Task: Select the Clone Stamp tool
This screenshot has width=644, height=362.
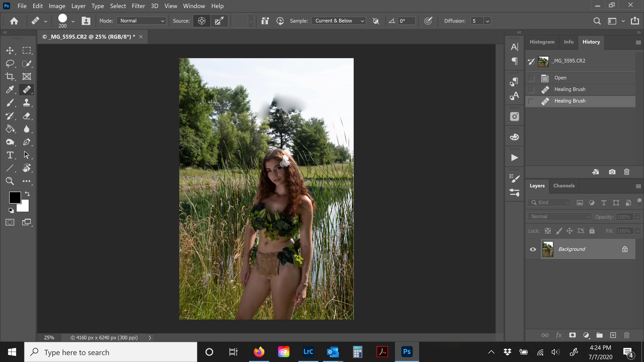Action: tap(26, 103)
